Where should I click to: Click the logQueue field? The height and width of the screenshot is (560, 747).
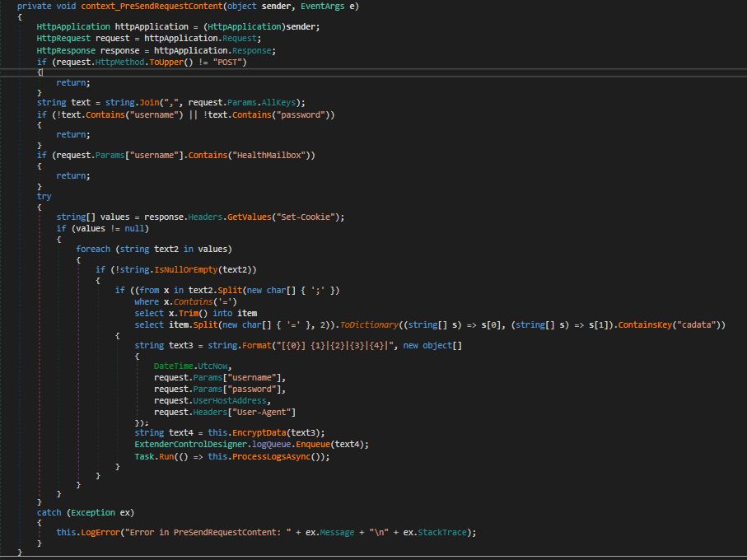coord(271,445)
